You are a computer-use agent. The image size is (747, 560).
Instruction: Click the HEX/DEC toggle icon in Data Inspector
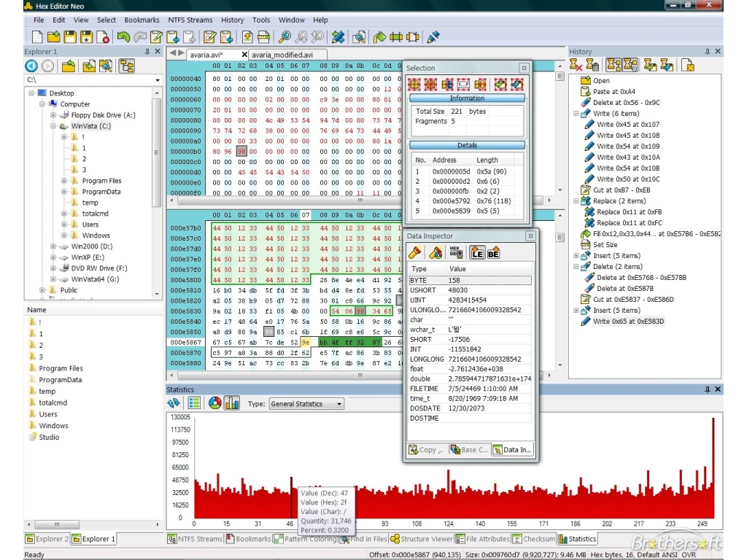456,253
